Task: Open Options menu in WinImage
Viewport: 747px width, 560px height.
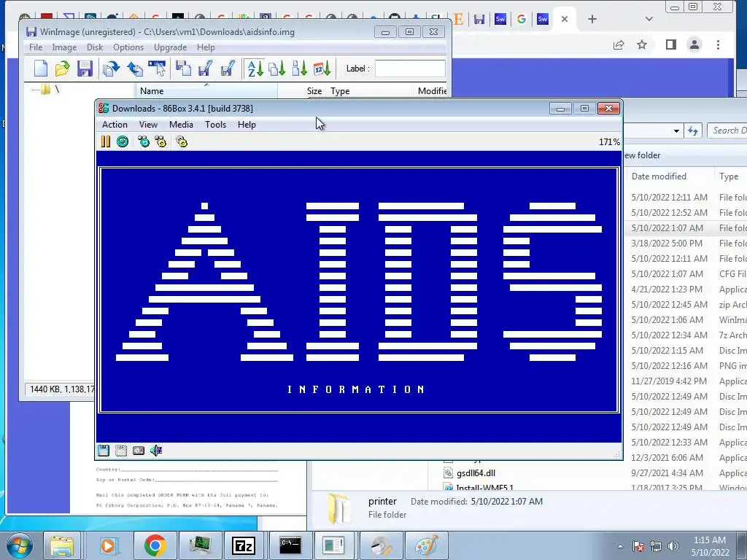Action: tap(128, 47)
